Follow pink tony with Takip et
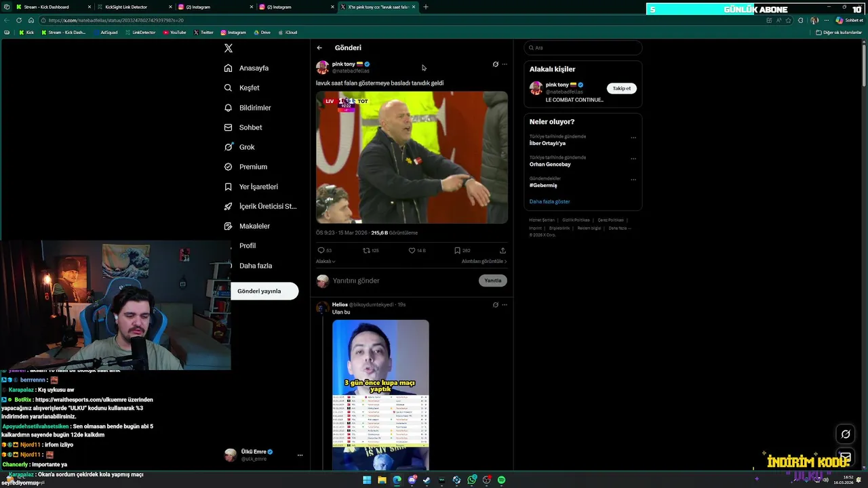 [x=622, y=88]
